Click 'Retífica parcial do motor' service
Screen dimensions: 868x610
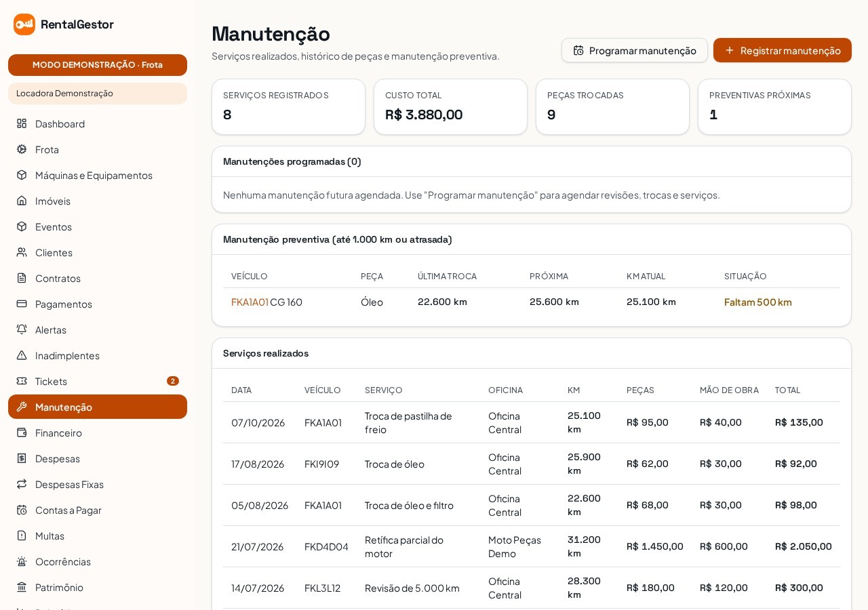pos(404,546)
